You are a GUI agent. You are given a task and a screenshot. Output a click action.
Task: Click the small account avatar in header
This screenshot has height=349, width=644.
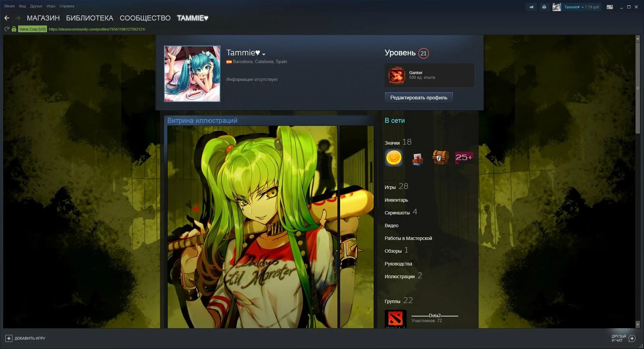(557, 7)
